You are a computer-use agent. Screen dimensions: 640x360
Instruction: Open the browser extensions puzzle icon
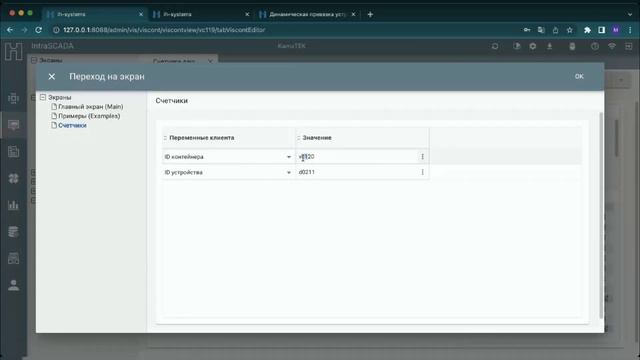coord(587,30)
